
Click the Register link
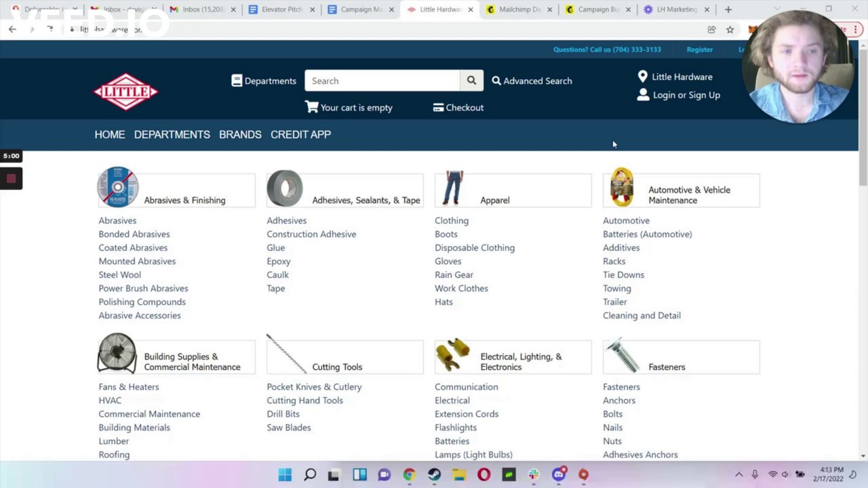pyautogui.click(x=699, y=49)
